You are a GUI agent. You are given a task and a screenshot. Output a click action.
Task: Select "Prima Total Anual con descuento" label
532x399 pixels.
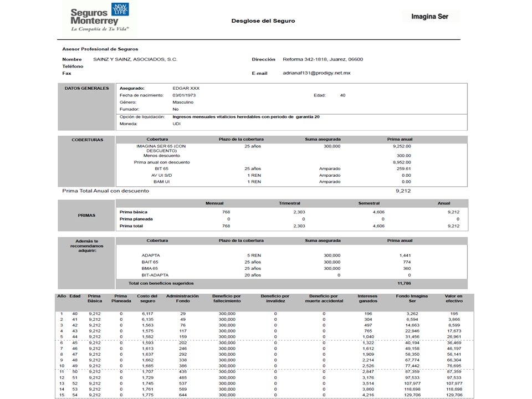(105, 191)
